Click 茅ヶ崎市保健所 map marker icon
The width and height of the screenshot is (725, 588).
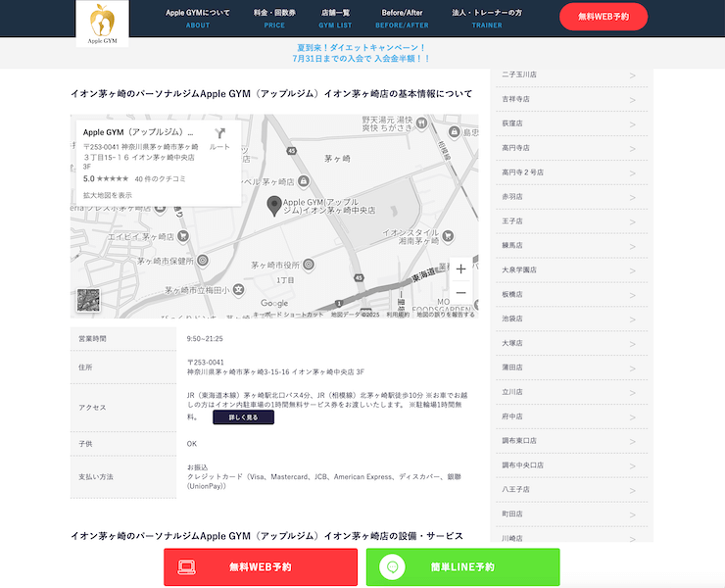coord(202,261)
